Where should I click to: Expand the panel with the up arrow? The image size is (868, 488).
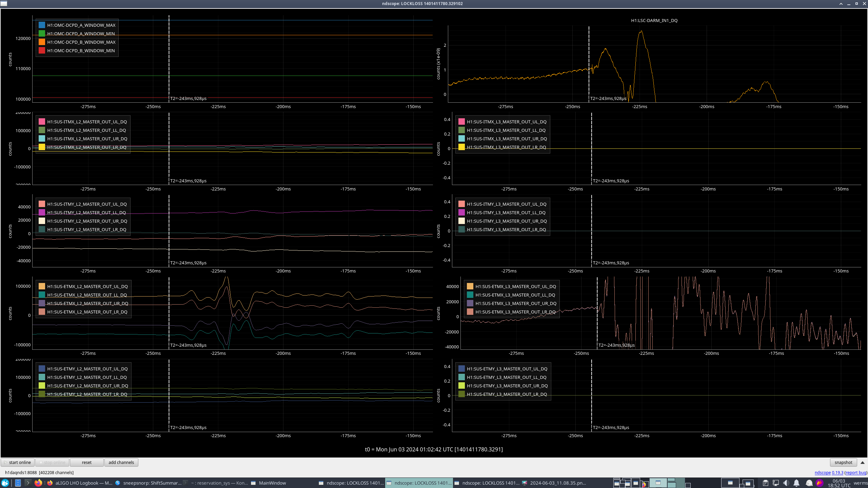863,462
